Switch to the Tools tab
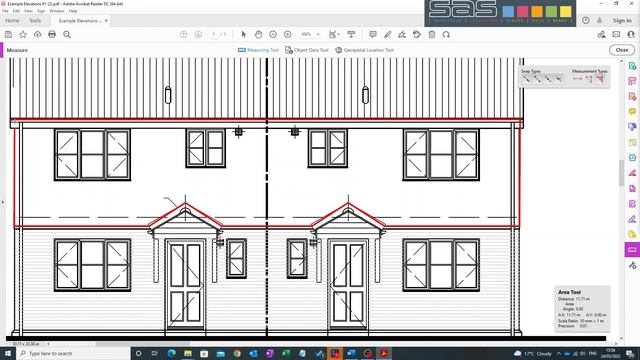Image resolution: width=640 pixels, height=360 pixels. pos(35,20)
